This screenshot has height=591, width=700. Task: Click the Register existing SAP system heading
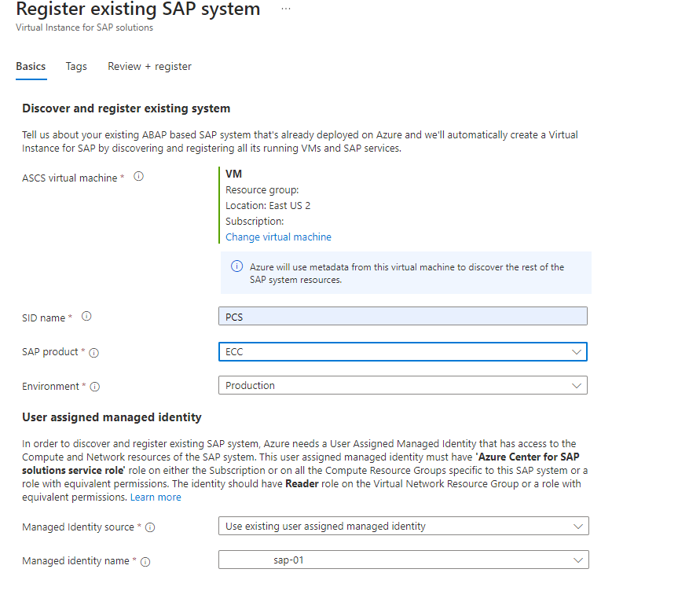click(x=137, y=10)
